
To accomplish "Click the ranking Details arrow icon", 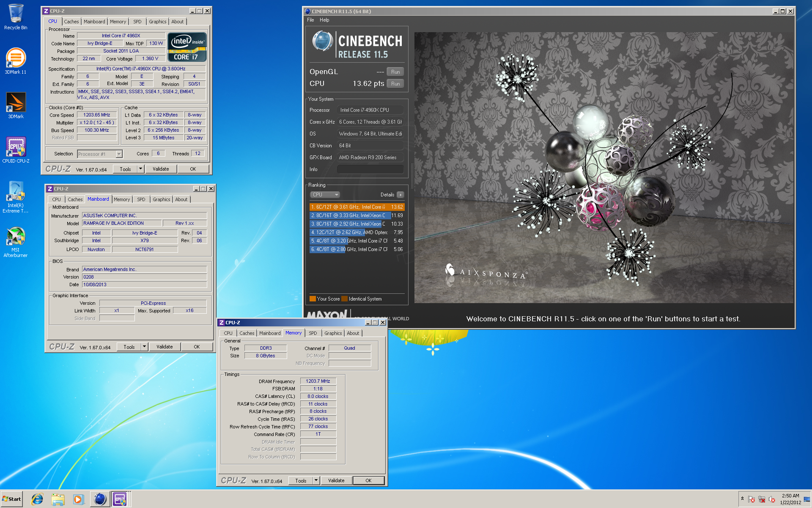I will click(401, 195).
